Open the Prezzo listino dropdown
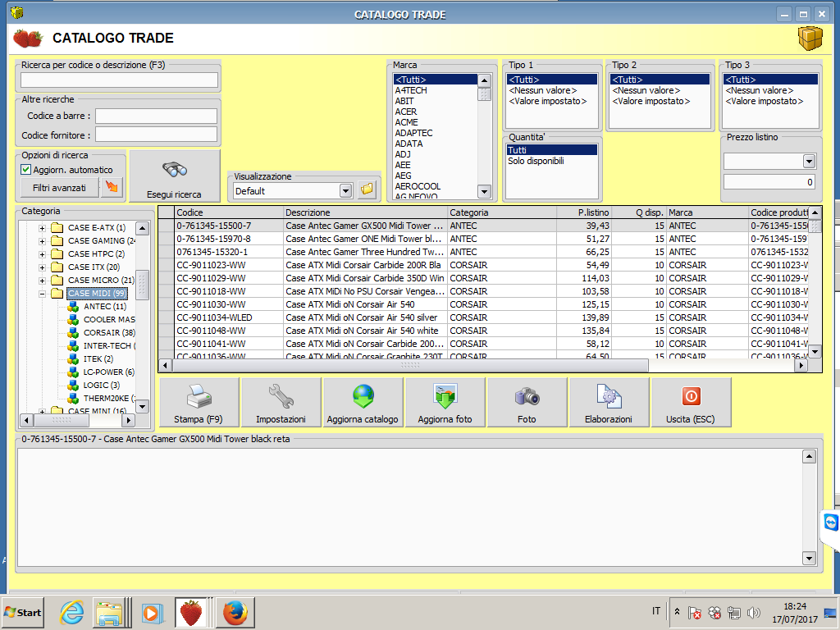The image size is (840, 630). click(x=809, y=162)
